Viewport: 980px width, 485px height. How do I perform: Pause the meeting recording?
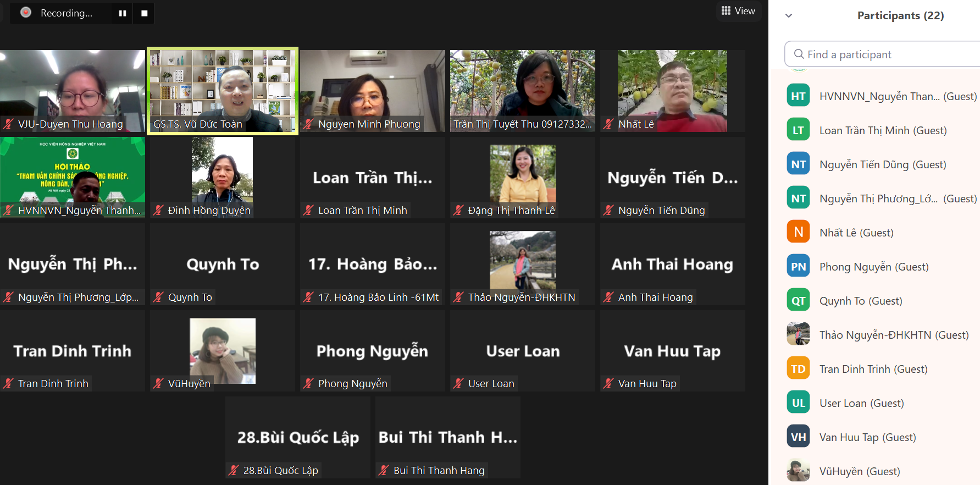tap(122, 13)
